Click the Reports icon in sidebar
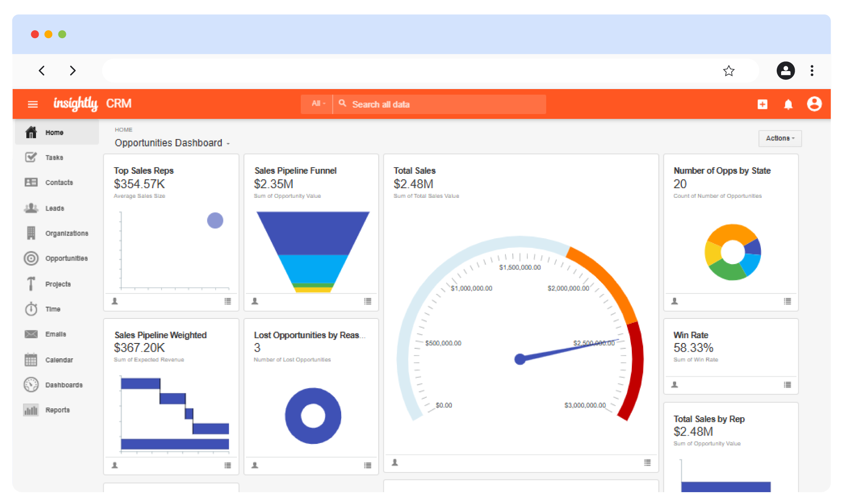This screenshot has width=843, height=504. pyautogui.click(x=31, y=409)
